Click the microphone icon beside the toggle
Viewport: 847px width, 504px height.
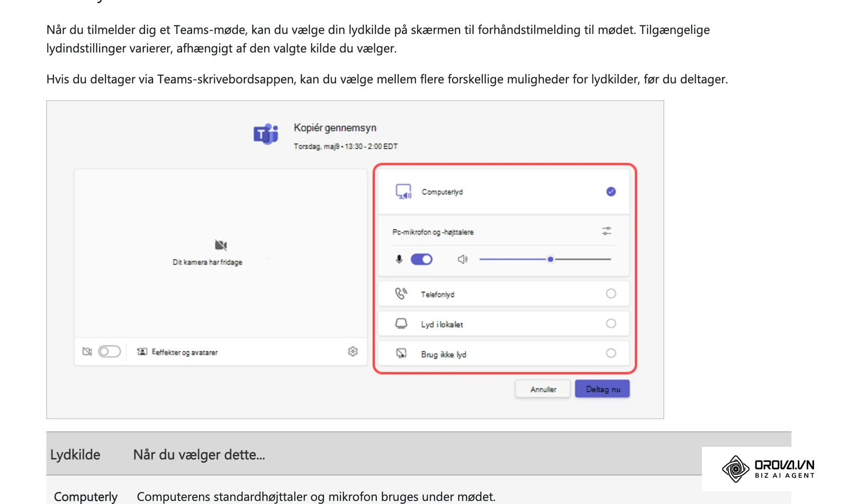[x=399, y=259]
